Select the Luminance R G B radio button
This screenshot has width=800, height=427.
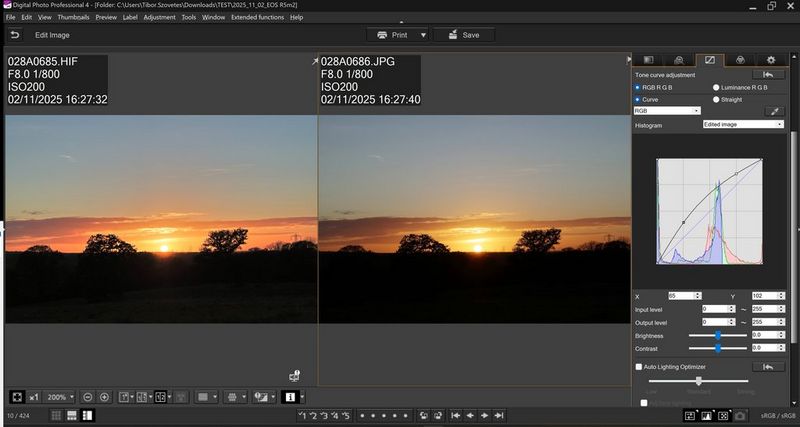716,88
